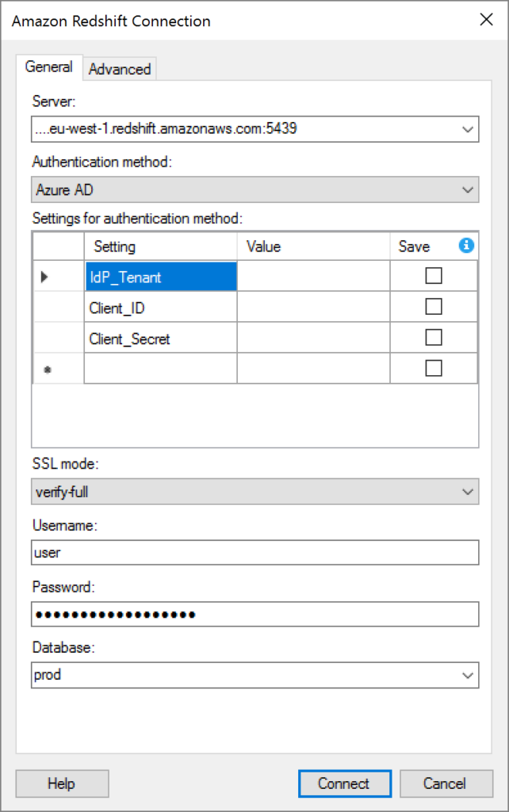Close the Amazon Redshift Connection dialog
509x812 pixels.
pos(486,20)
